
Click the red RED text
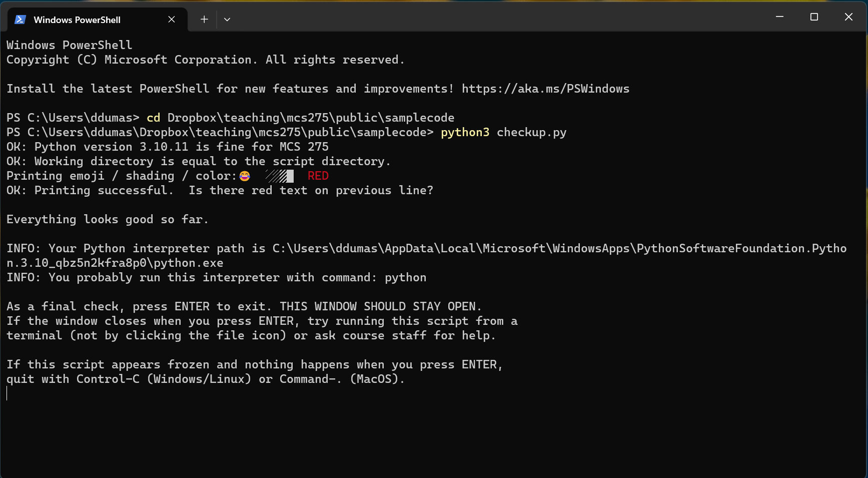pos(318,176)
